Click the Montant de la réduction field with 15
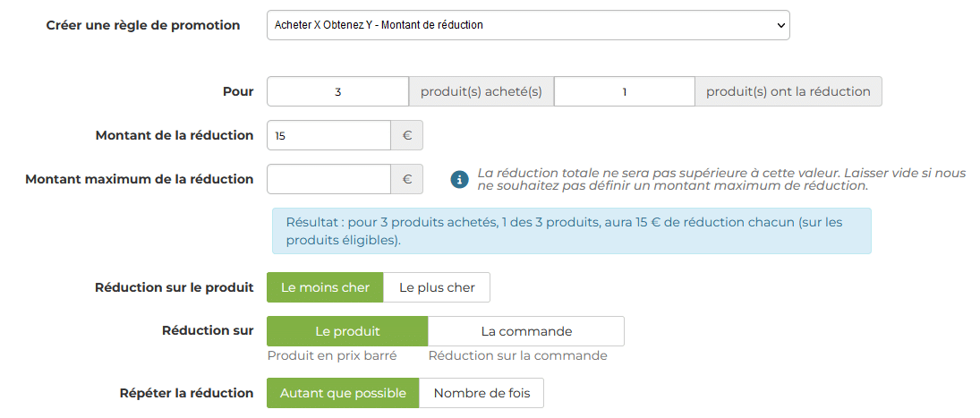The width and height of the screenshot is (980, 418). pyautogui.click(x=329, y=135)
